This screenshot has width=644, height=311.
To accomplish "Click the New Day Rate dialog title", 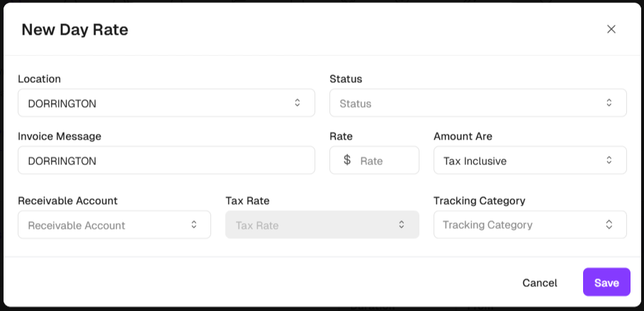I will click(x=74, y=30).
